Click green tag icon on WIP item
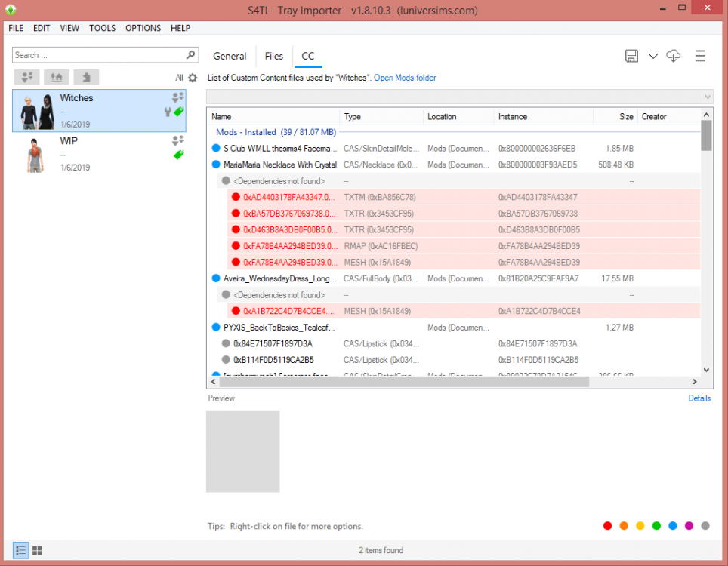The height and width of the screenshot is (566, 728). [x=178, y=155]
